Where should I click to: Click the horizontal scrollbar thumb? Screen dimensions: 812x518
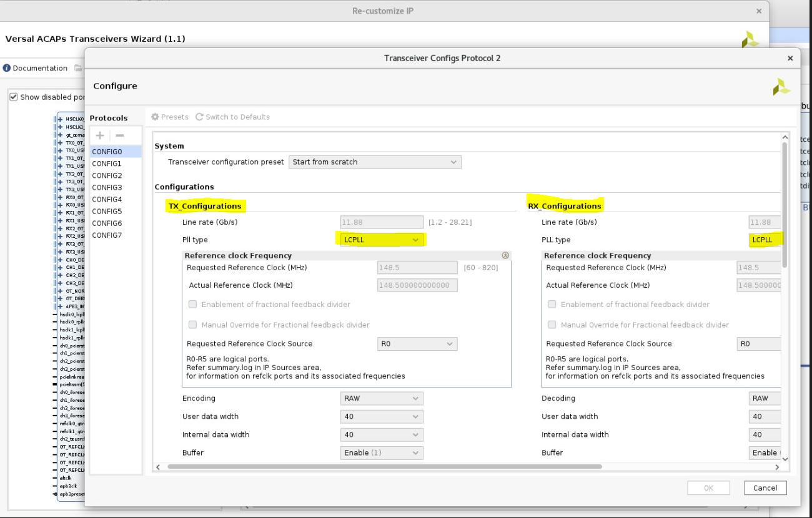coord(385,467)
